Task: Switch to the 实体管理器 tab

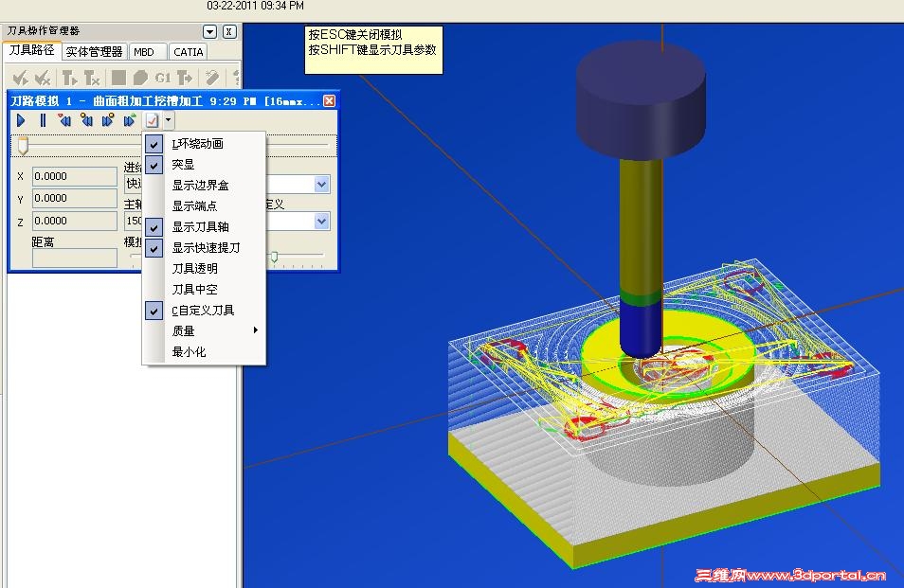Action: coord(95,52)
